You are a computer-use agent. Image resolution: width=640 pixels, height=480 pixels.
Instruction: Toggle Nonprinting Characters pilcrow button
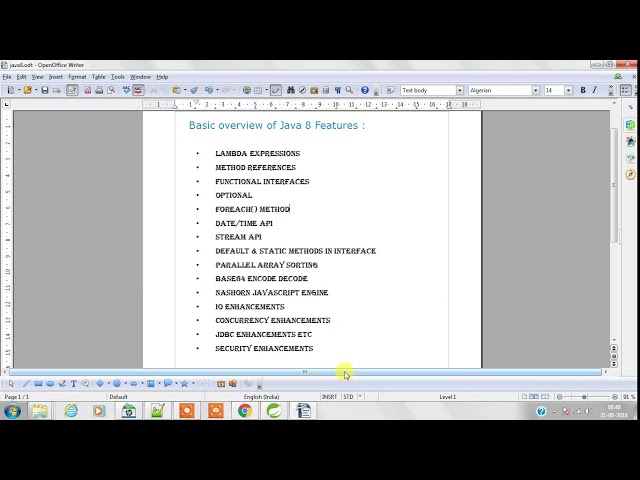coord(338,90)
